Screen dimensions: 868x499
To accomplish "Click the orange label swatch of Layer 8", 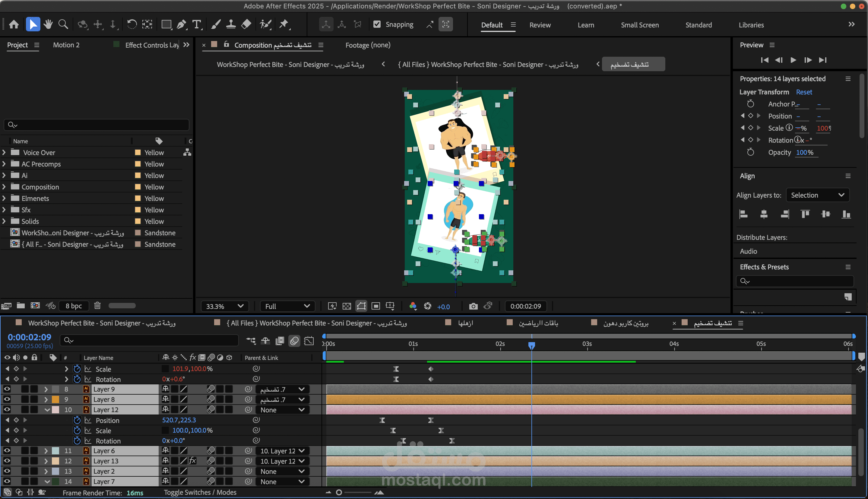I will pos(55,399).
